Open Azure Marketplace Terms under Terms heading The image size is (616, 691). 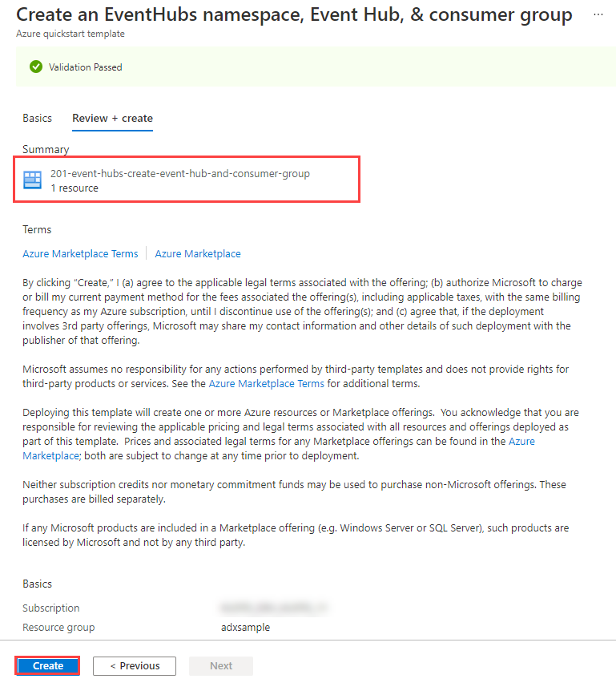pos(80,253)
